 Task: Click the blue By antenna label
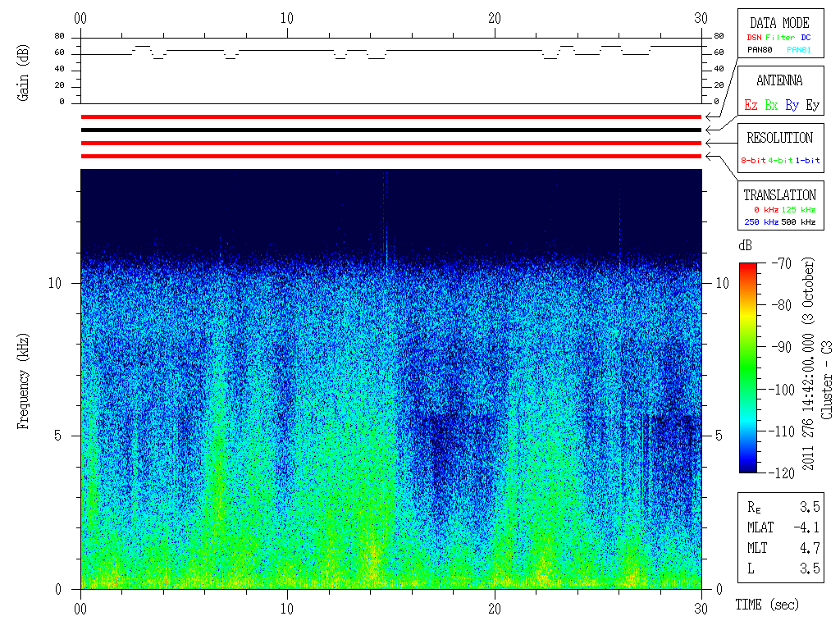click(792, 106)
